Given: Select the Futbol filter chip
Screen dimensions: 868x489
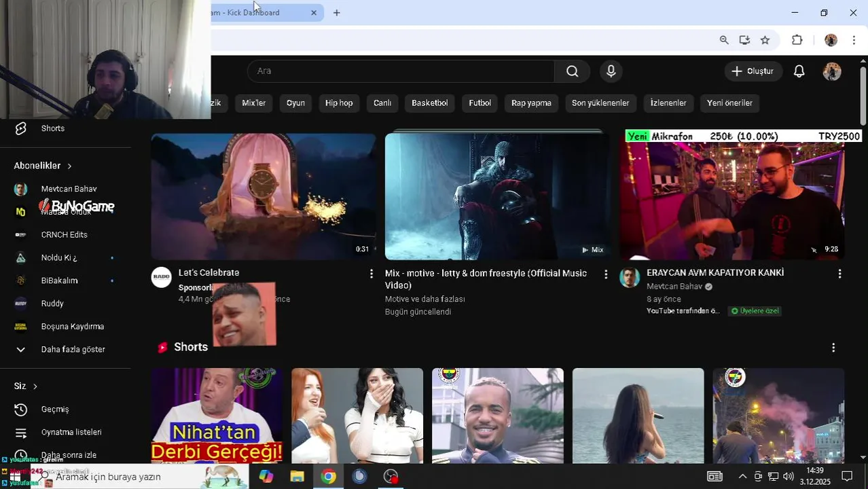Looking at the screenshot, I should click(480, 103).
